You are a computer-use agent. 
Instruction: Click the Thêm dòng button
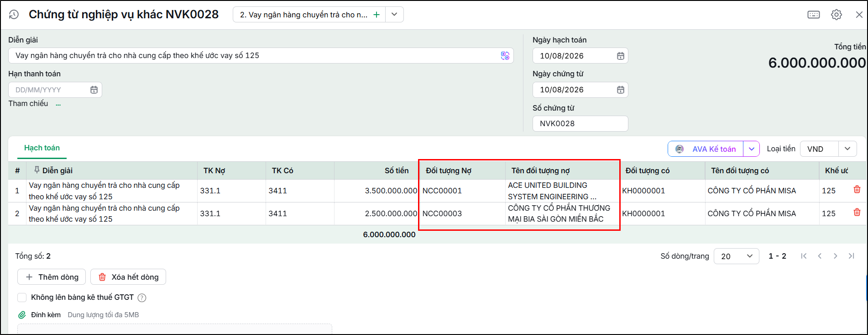click(x=52, y=277)
